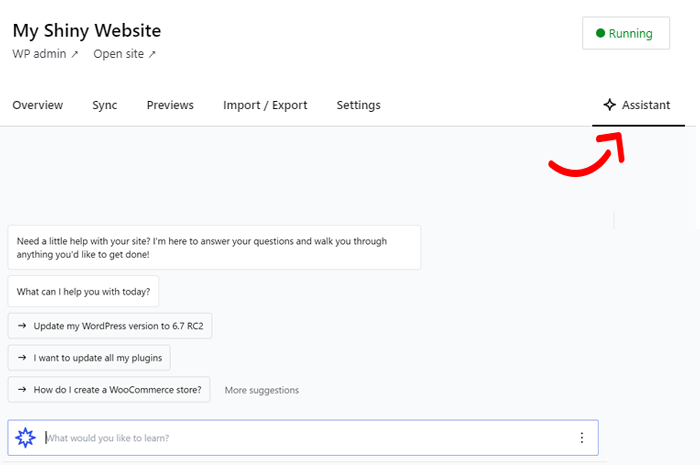Open the WP admin external link

coord(45,54)
